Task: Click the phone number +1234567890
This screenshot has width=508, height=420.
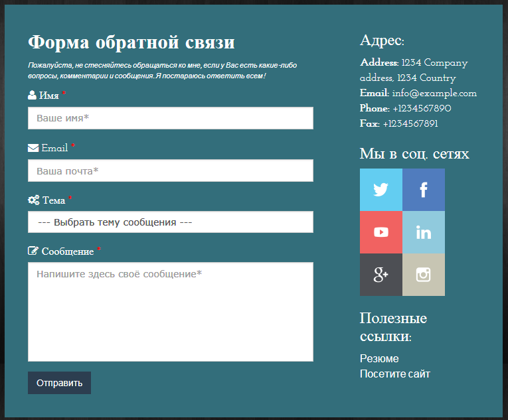Action: point(422,109)
